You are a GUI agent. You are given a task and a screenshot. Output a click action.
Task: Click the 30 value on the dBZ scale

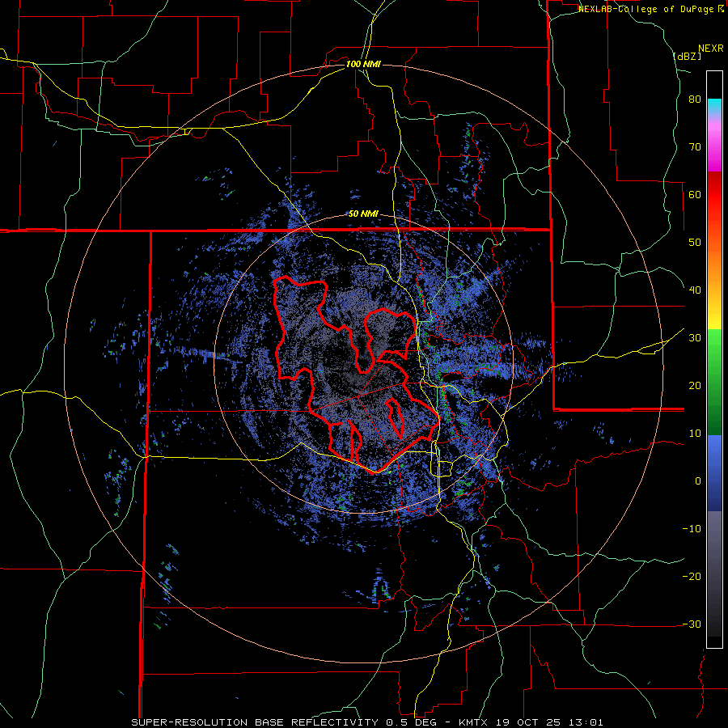695,338
